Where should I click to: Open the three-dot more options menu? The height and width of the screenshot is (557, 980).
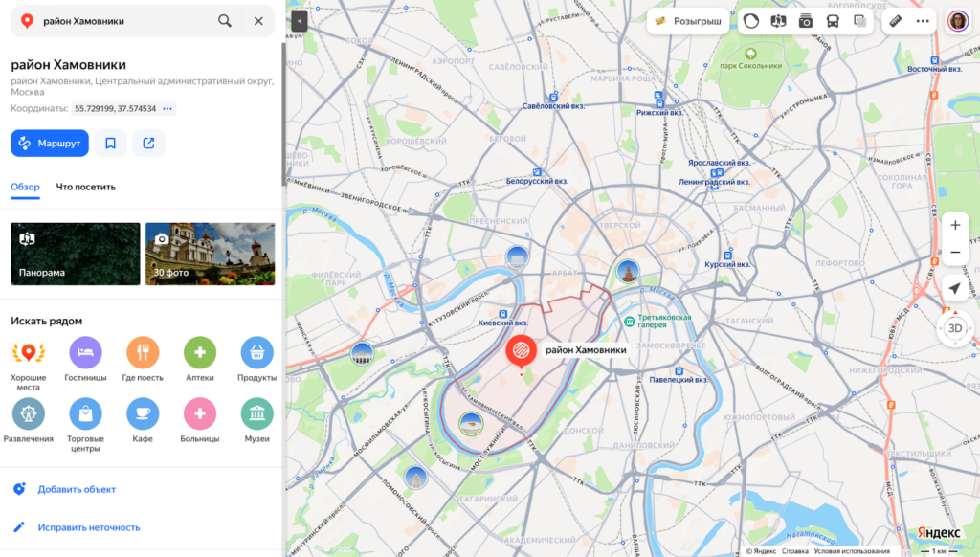pyautogui.click(x=923, y=21)
